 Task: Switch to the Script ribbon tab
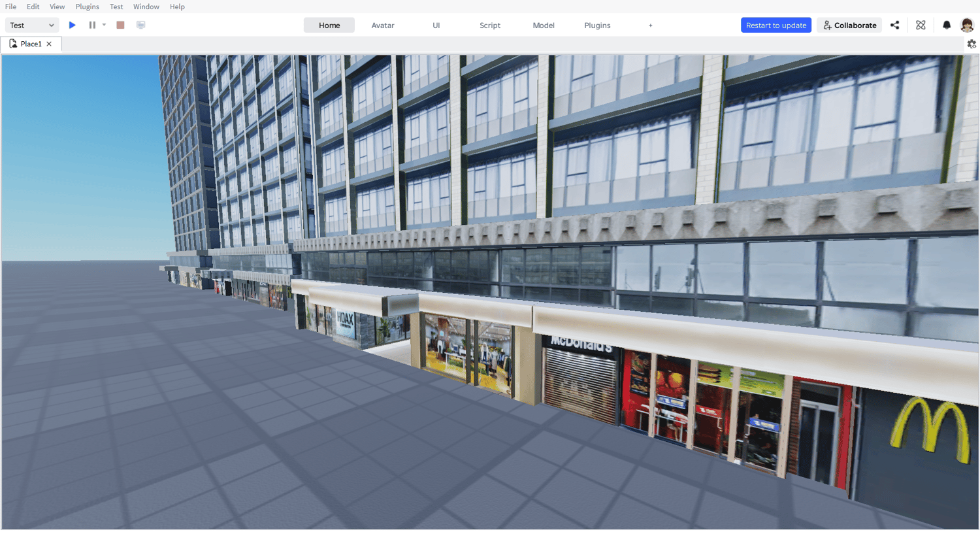point(490,25)
